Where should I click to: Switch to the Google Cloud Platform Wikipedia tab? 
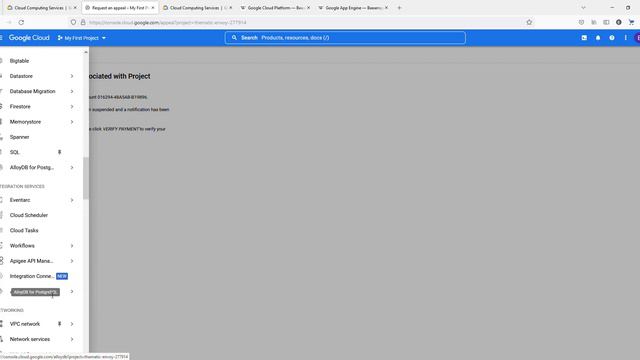(275, 8)
